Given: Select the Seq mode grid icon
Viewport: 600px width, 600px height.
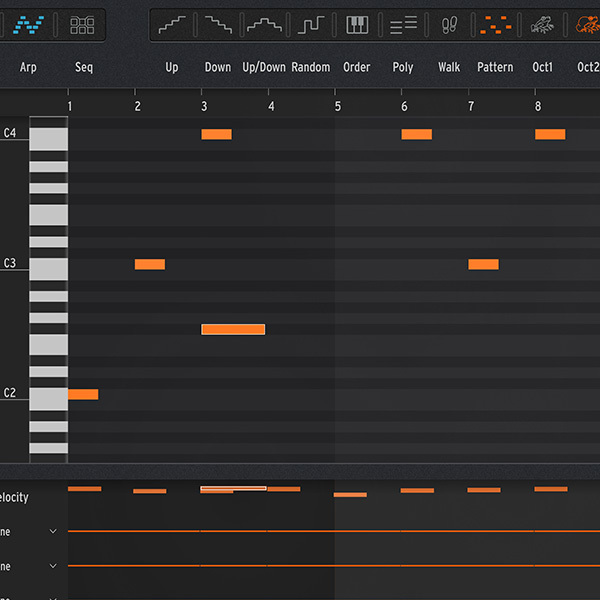Looking at the screenshot, I should (x=83, y=25).
